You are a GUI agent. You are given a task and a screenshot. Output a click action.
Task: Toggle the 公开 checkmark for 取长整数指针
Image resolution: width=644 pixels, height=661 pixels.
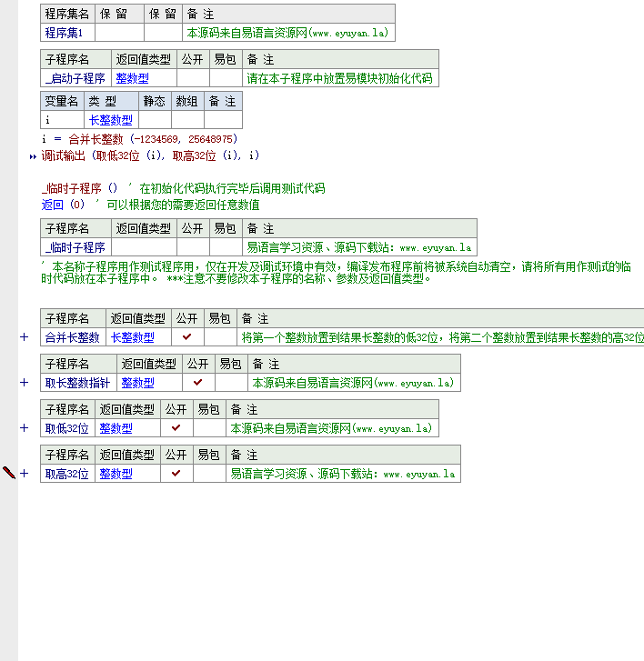(198, 383)
